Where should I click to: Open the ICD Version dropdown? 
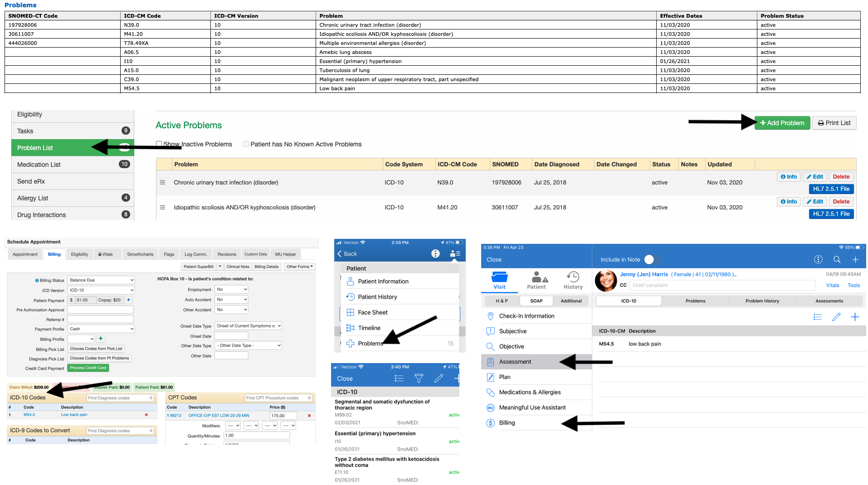(101, 290)
